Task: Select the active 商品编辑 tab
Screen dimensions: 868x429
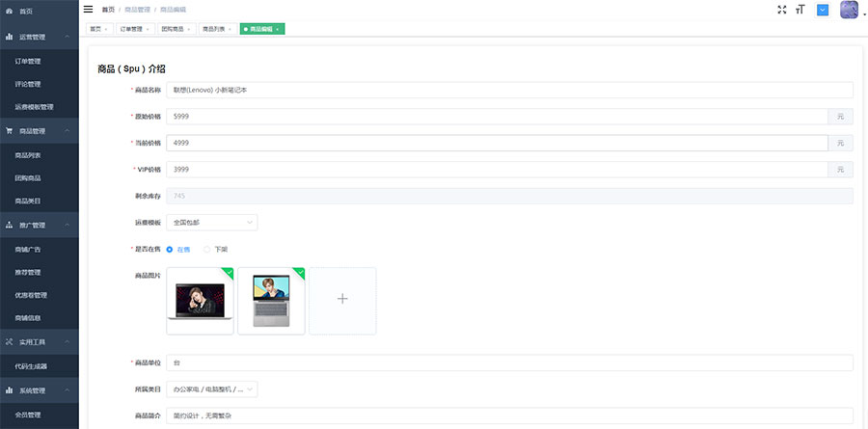Action: (261, 29)
